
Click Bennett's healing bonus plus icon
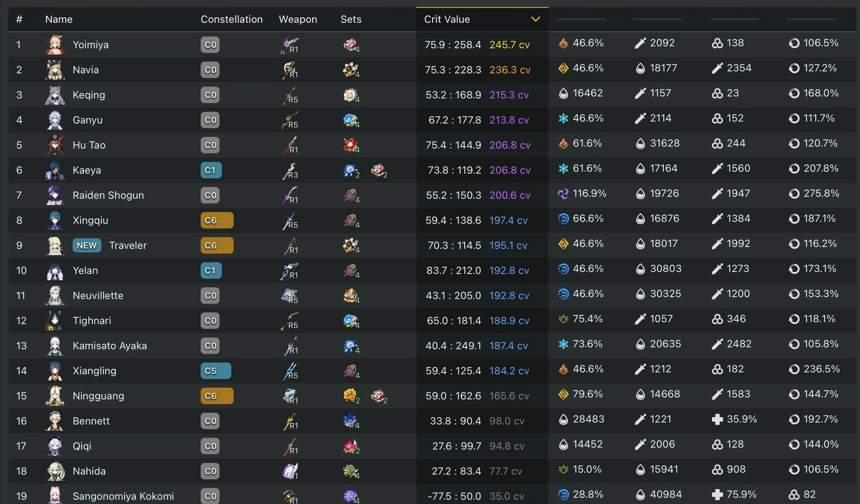tap(717, 419)
